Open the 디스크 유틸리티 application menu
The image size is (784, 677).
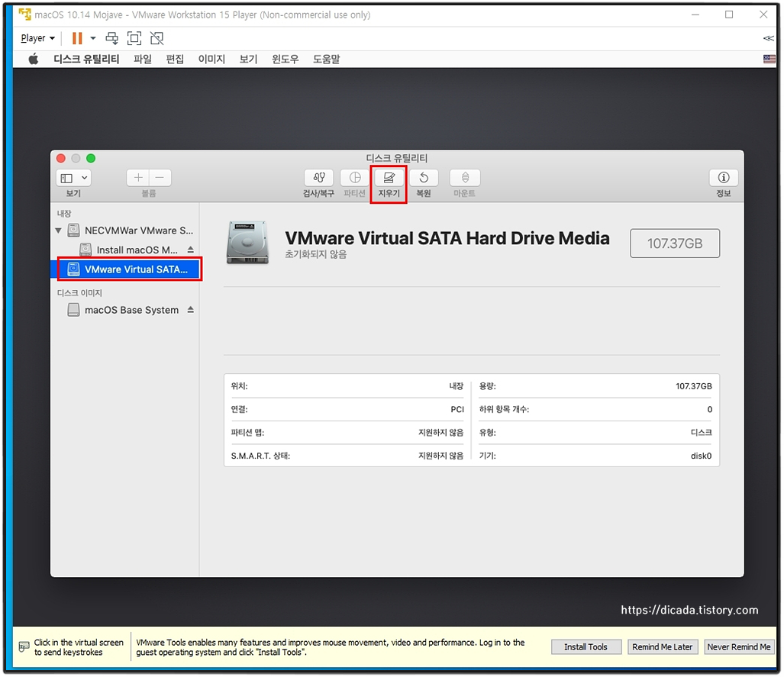(86, 60)
